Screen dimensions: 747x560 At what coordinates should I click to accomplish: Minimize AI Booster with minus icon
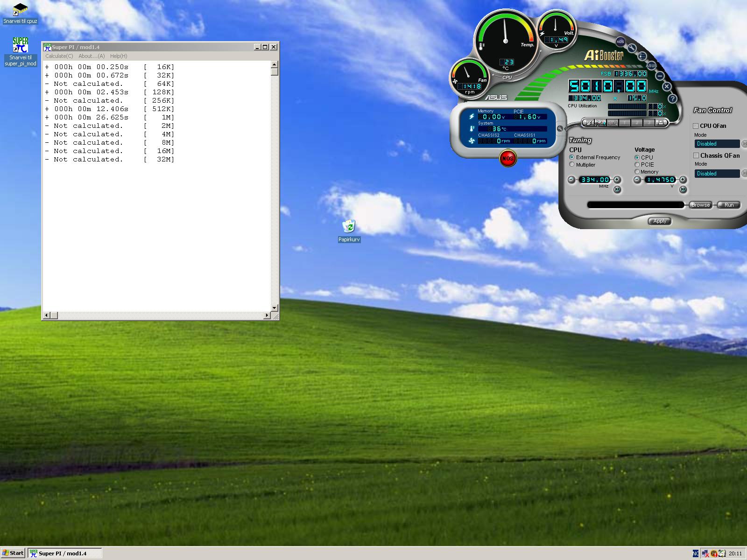pos(660,75)
